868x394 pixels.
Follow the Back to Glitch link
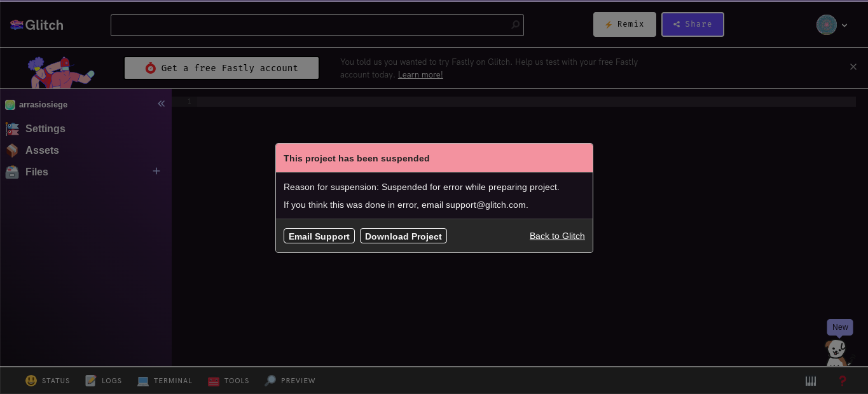557,236
